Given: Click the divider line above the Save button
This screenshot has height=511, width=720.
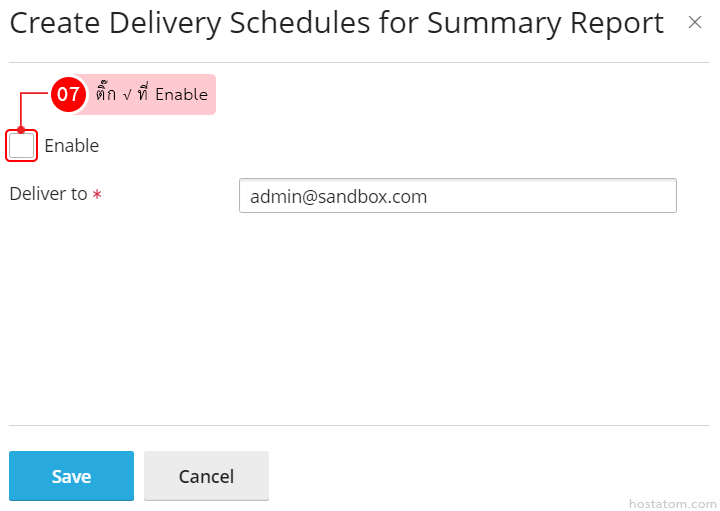Looking at the screenshot, I should (360, 426).
